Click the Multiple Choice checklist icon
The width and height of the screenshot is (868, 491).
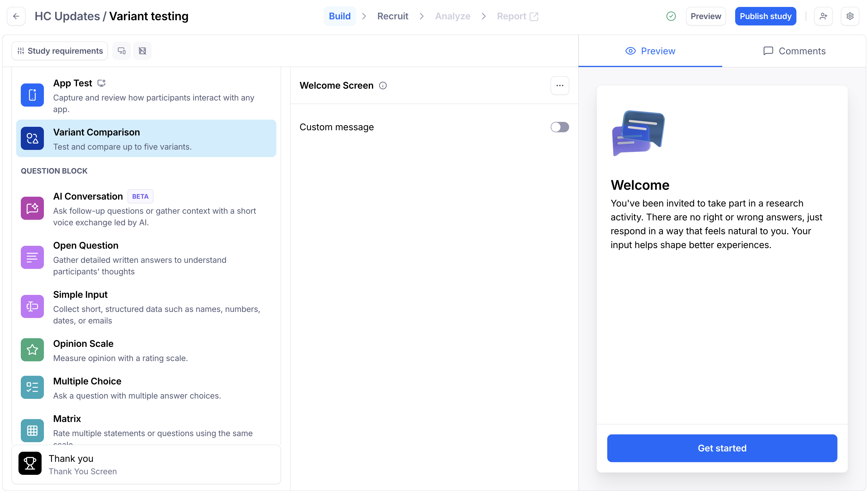point(32,387)
